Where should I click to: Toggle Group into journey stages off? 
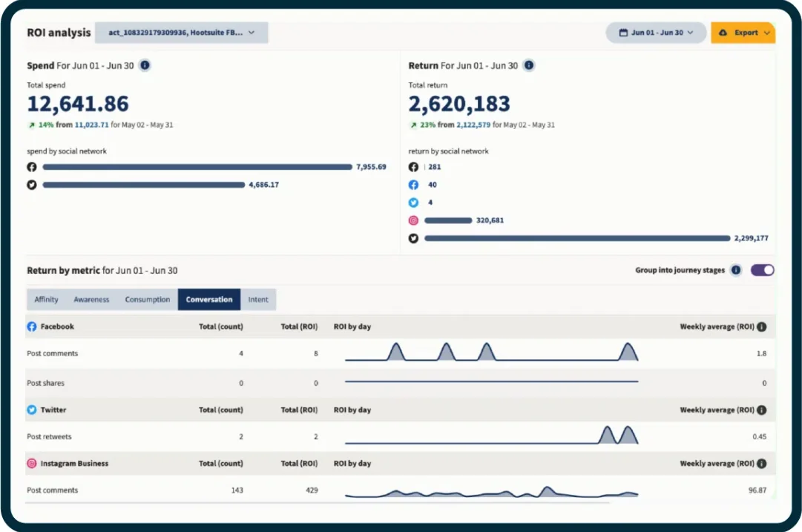click(x=762, y=270)
